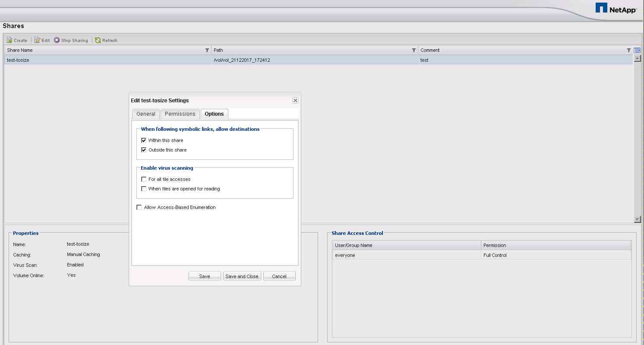Switch to the General tab
The image size is (644, 345).
(x=146, y=114)
